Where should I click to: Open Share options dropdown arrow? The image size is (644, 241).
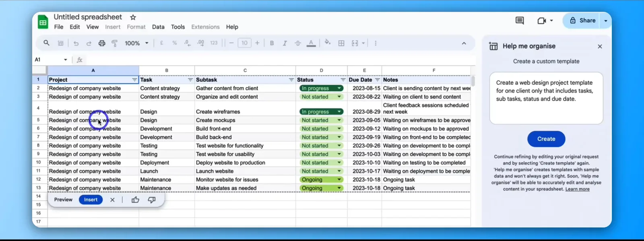pyautogui.click(x=606, y=21)
